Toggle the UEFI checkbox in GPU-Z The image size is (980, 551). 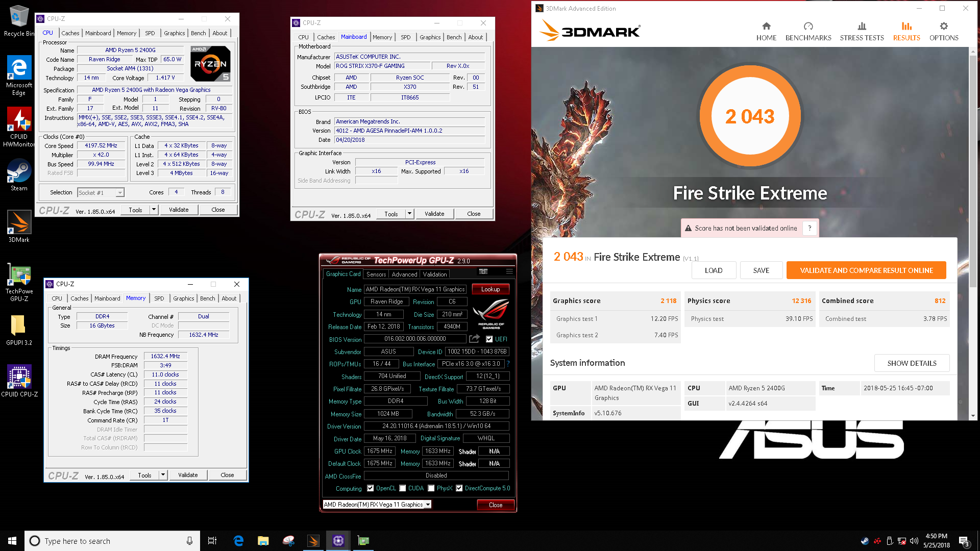(x=489, y=339)
